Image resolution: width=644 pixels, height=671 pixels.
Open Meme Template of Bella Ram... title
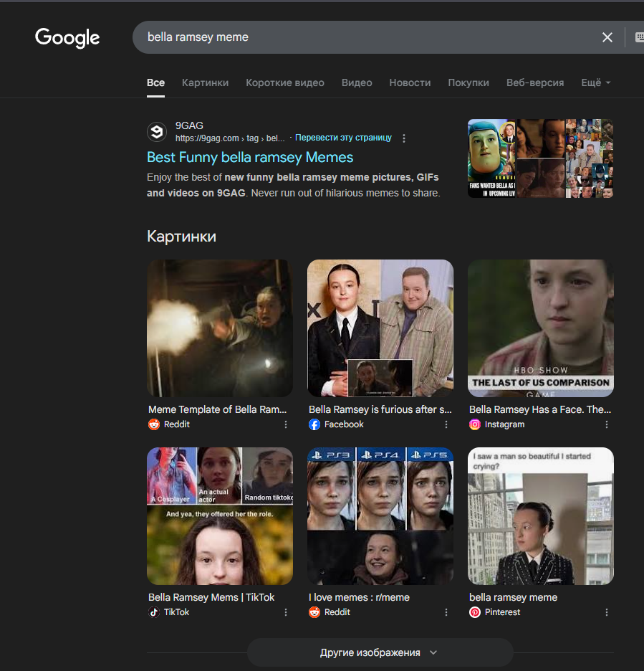217,409
